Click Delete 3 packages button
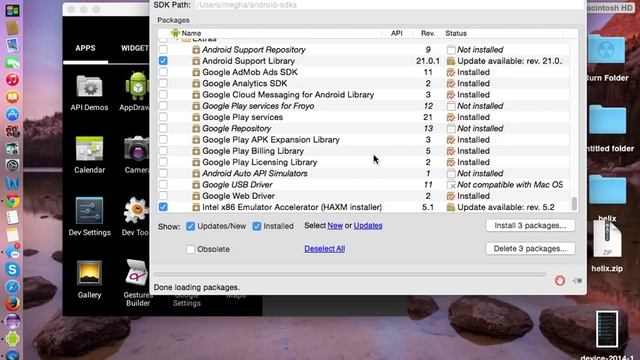Screen dimensions: 640x360 pos(530,249)
